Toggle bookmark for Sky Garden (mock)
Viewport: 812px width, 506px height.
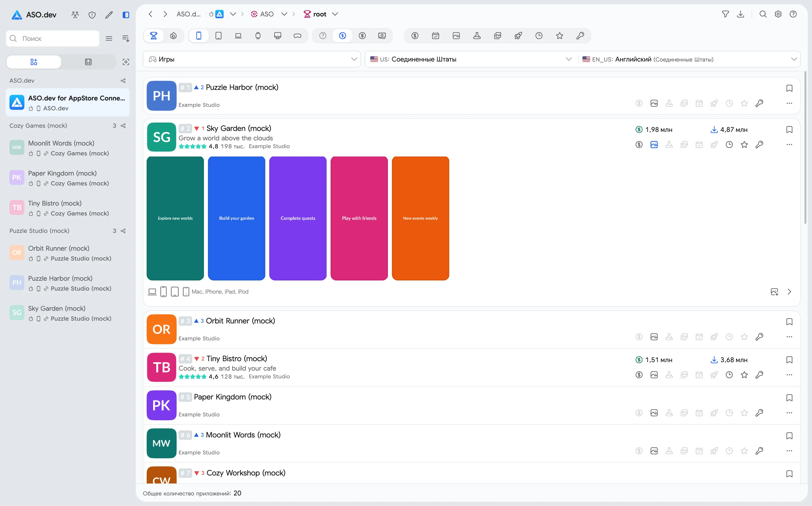point(789,130)
